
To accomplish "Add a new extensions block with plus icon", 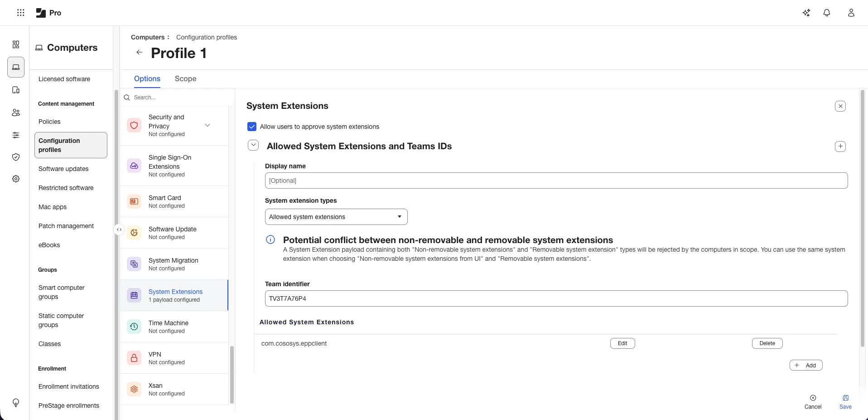I will (840, 147).
